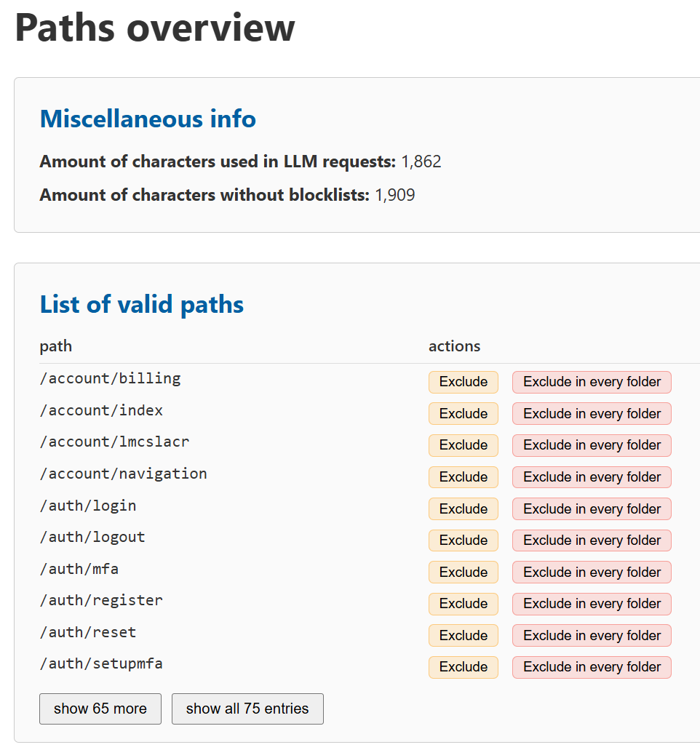Image resolution: width=700 pixels, height=750 pixels.
Task: Exclude /account/lmcslacr in every folder
Action: pos(591,444)
